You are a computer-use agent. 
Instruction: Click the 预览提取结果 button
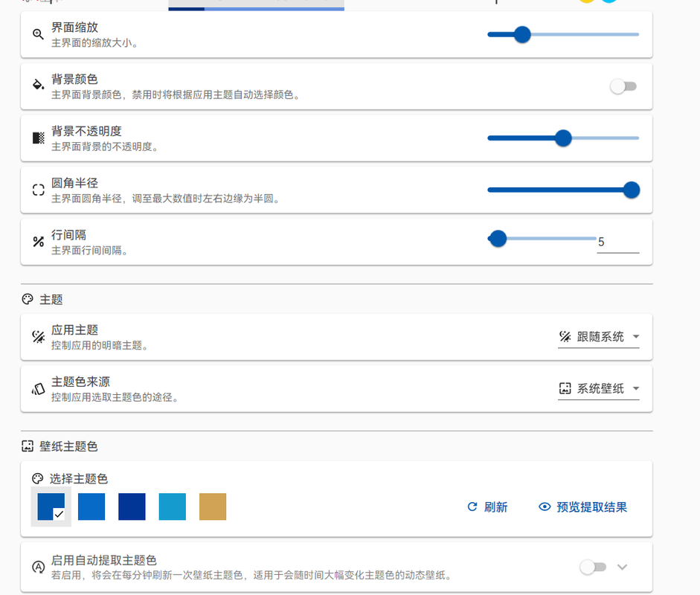pos(582,506)
